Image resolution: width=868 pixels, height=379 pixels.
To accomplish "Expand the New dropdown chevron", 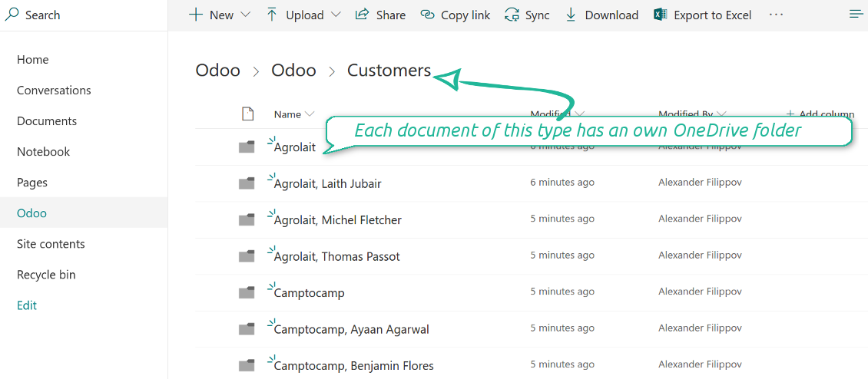I will (245, 15).
